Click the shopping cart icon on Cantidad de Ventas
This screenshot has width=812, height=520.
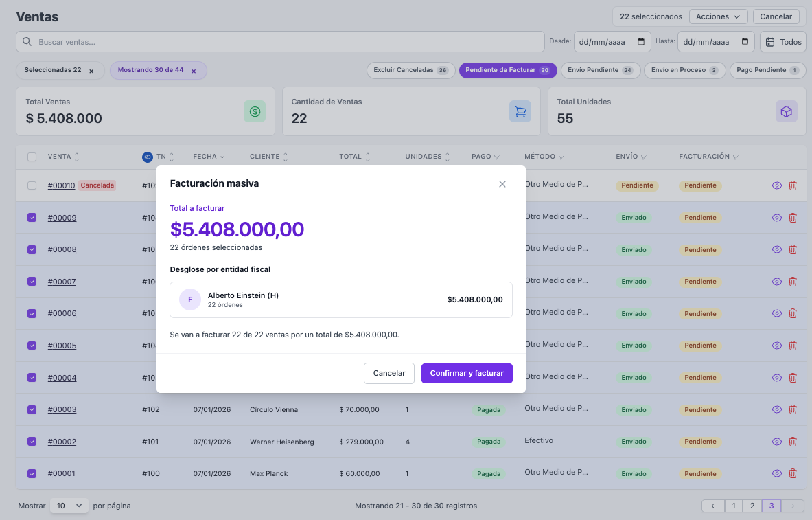point(520,110)
